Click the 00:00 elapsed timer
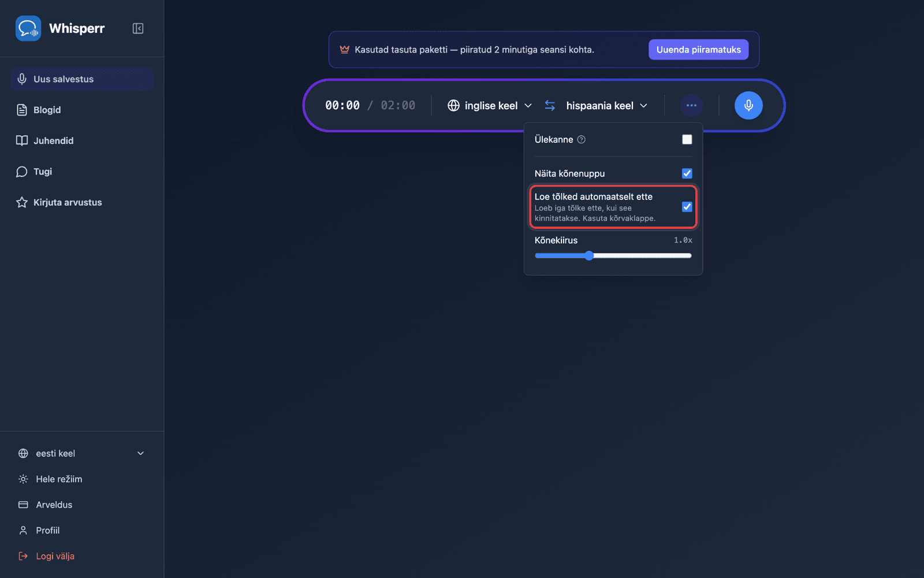The height and width of the screenshot is (578, 924). point(342,105)
